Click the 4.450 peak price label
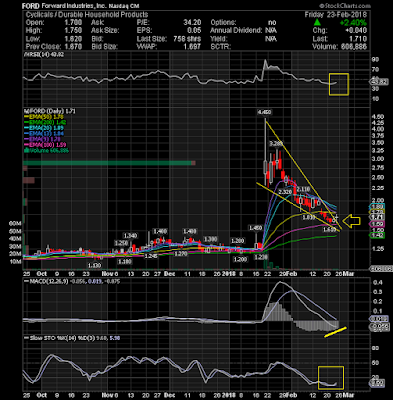The height and width of the screenshot is (400, 393). [x=264, y=113]
